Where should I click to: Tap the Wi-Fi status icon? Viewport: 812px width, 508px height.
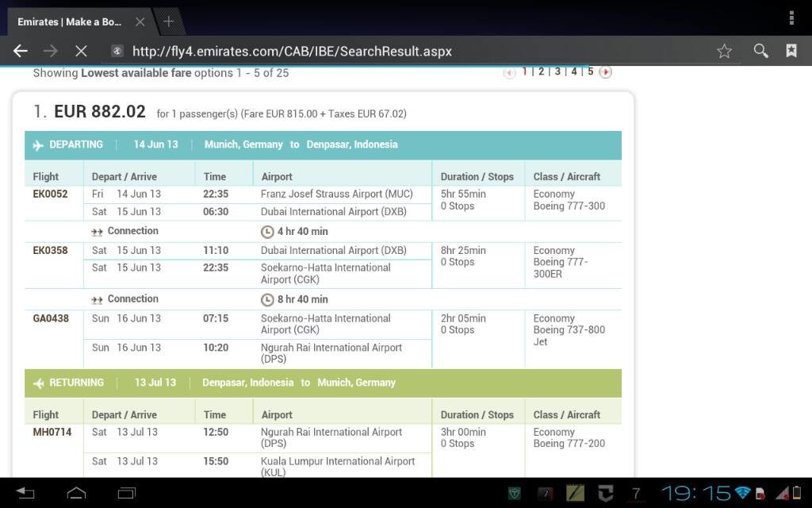742,492
